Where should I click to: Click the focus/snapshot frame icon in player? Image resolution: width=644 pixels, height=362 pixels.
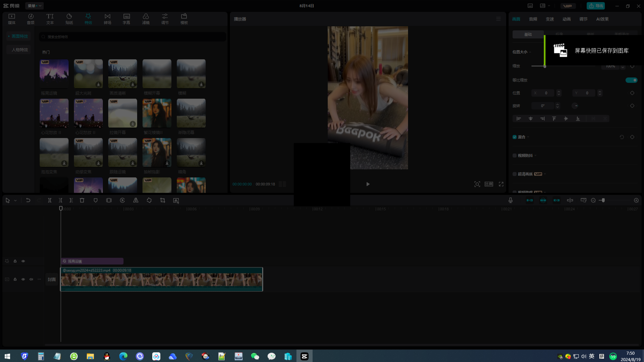(477, 184)
